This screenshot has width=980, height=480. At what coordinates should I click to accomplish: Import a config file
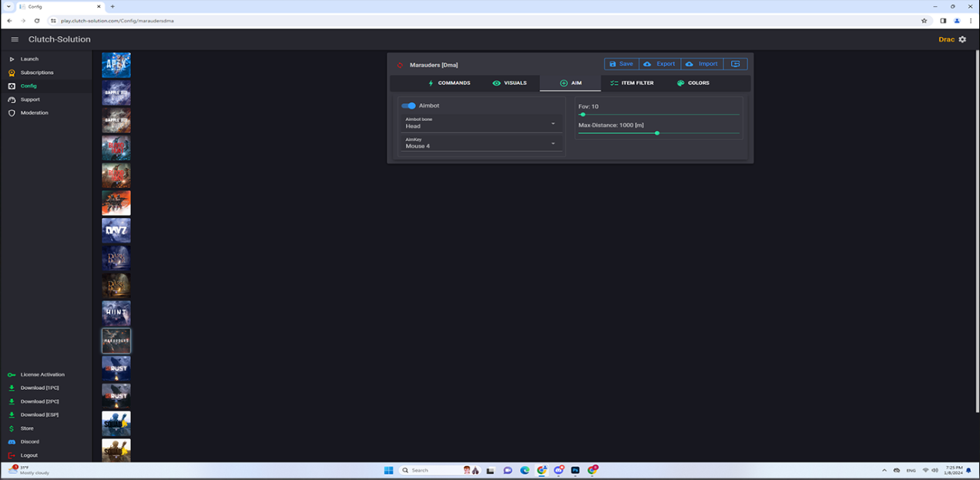702,64
